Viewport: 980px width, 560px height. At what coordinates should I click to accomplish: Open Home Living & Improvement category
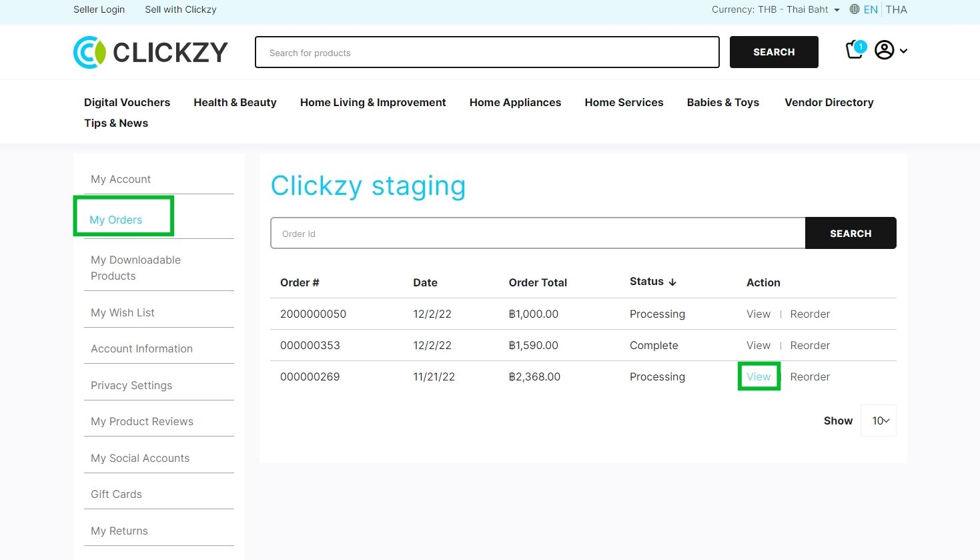373,102
